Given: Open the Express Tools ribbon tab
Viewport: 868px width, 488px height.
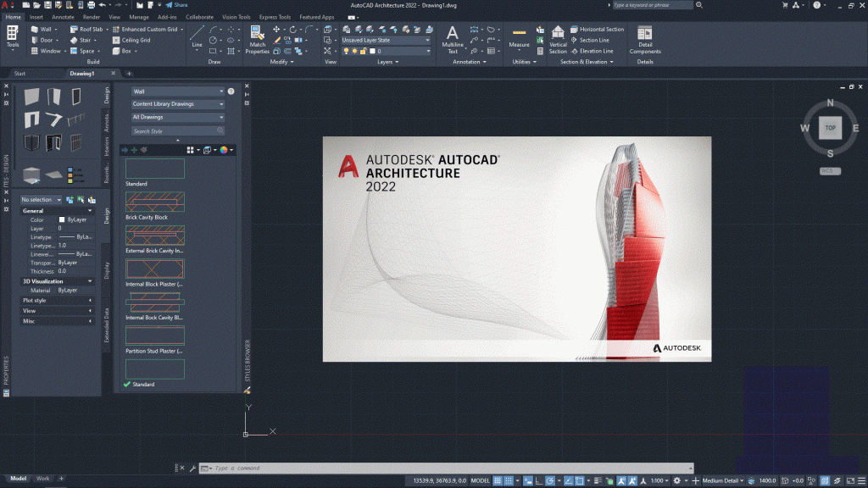Looking at the screenshot, I should coord(275,17).
